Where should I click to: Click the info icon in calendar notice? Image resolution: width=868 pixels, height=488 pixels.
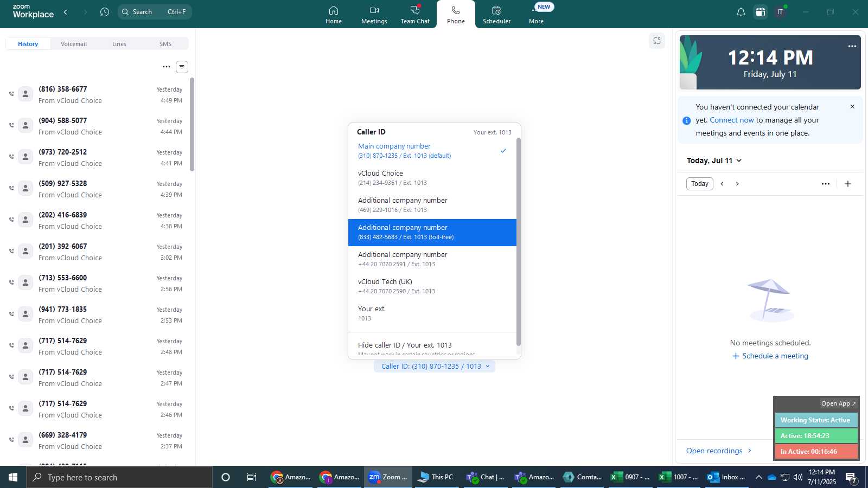click(686, 120)
